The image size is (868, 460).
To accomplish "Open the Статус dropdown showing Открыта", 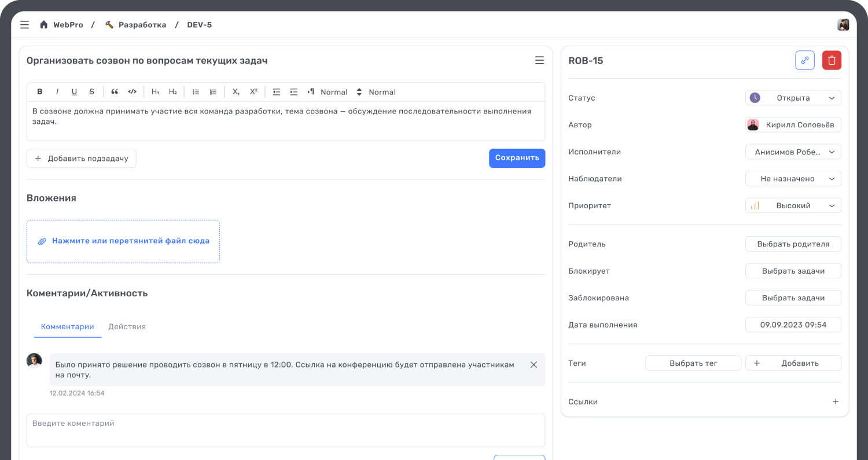I will coord(793,98).
